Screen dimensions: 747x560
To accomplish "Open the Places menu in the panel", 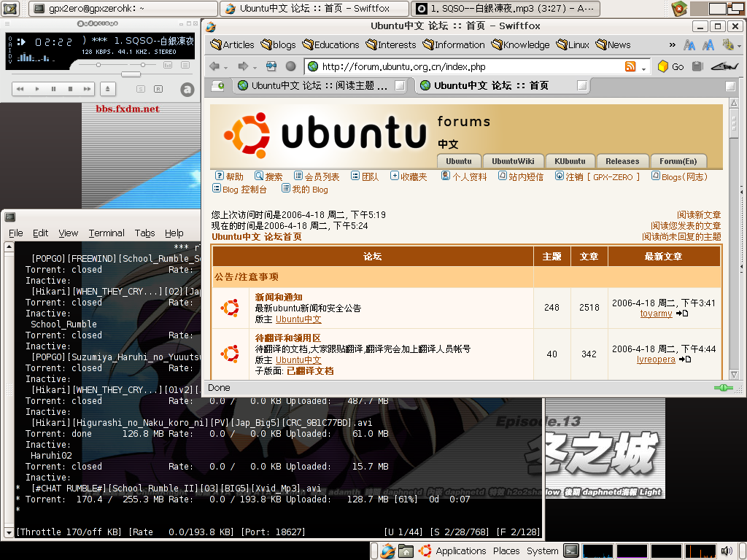I will [506, 551].
